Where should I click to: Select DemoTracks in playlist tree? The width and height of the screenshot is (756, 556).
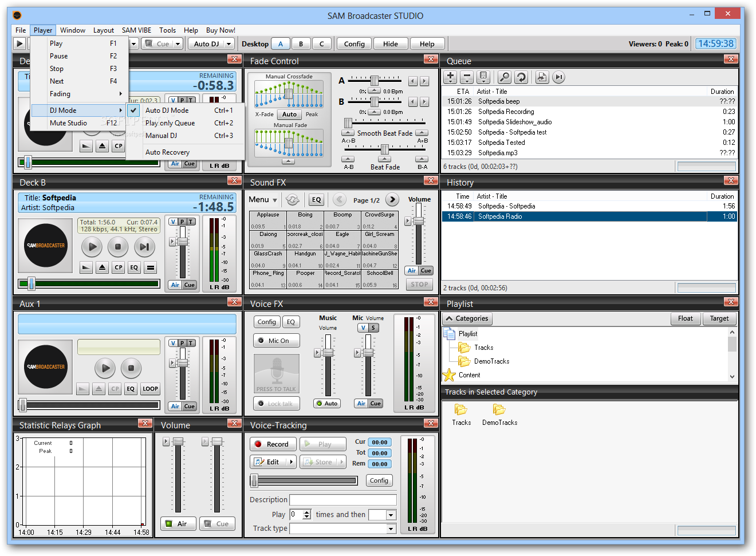(x=491, y=361)
